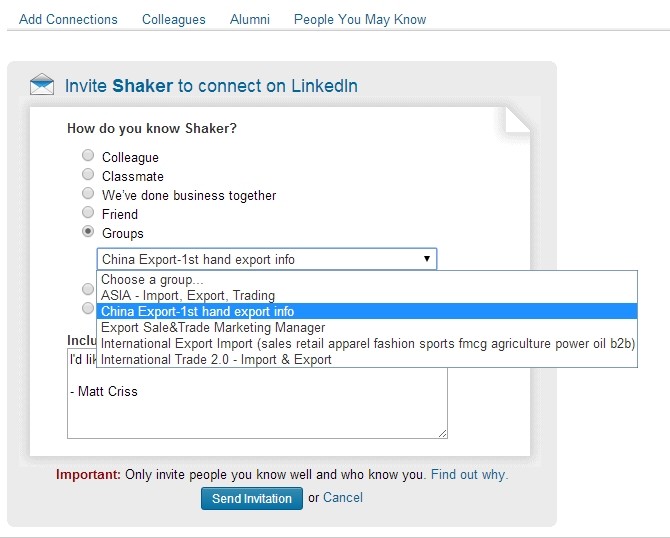
Task: Click the textarea resize grip handle
Action: coord(443,434)
